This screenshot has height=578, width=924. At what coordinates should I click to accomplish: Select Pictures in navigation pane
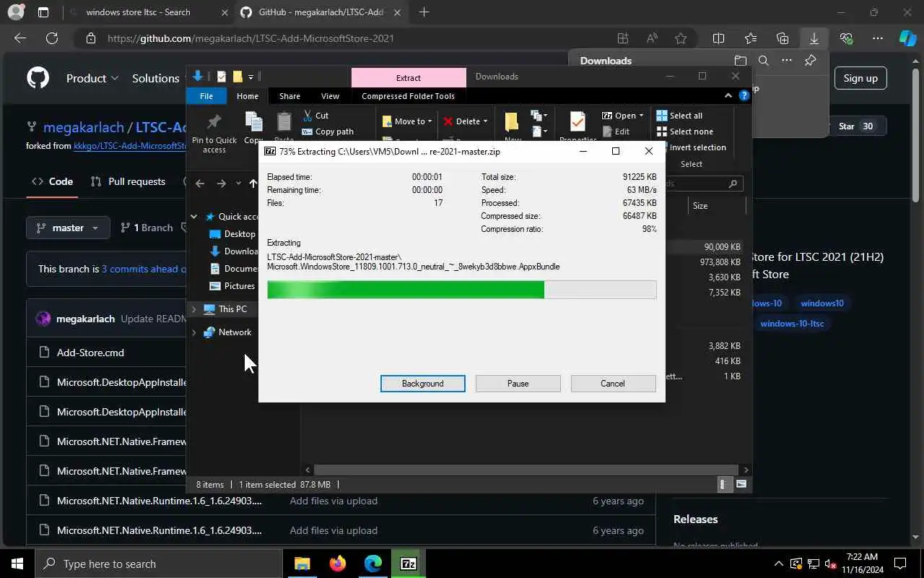click(x=232, y=286)
